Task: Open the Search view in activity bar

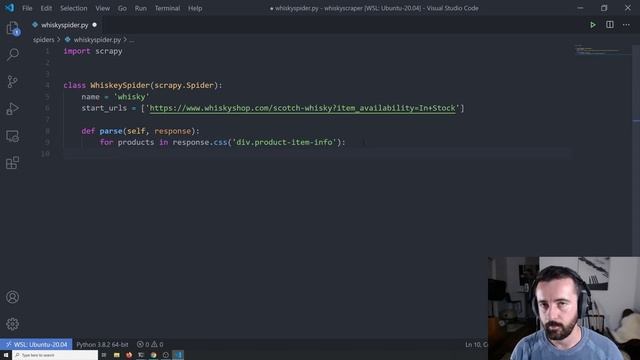Action: (x=13, y=54)
